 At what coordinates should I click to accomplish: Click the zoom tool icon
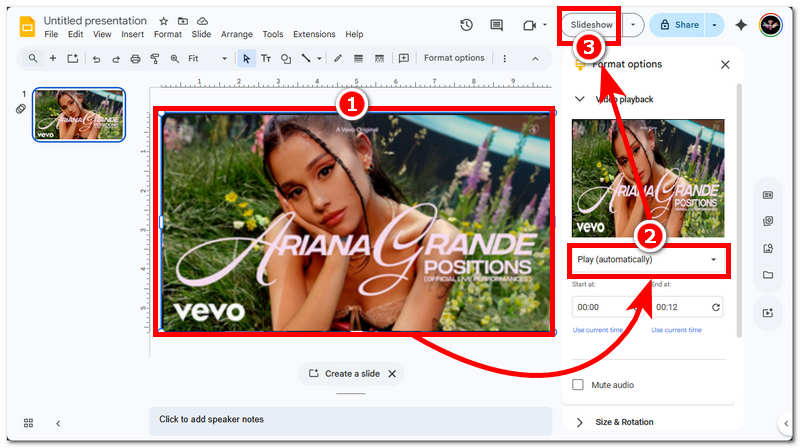point(174,59)
